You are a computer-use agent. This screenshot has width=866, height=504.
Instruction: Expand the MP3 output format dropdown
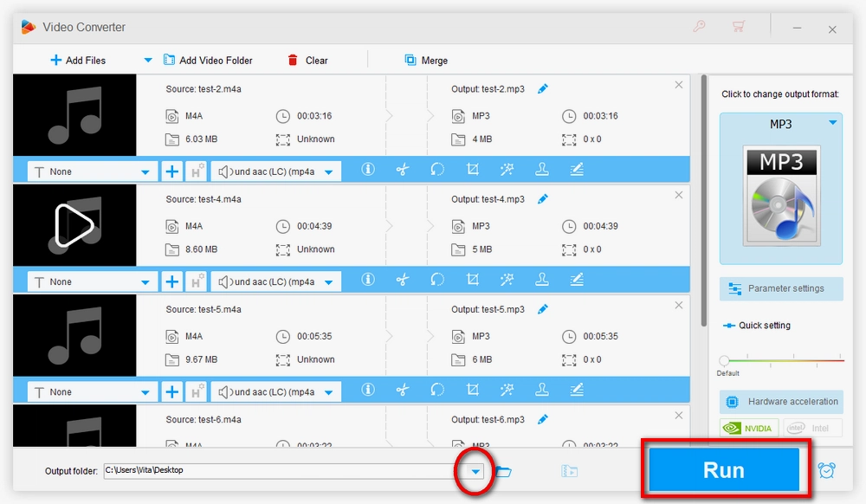pos(832,123)
